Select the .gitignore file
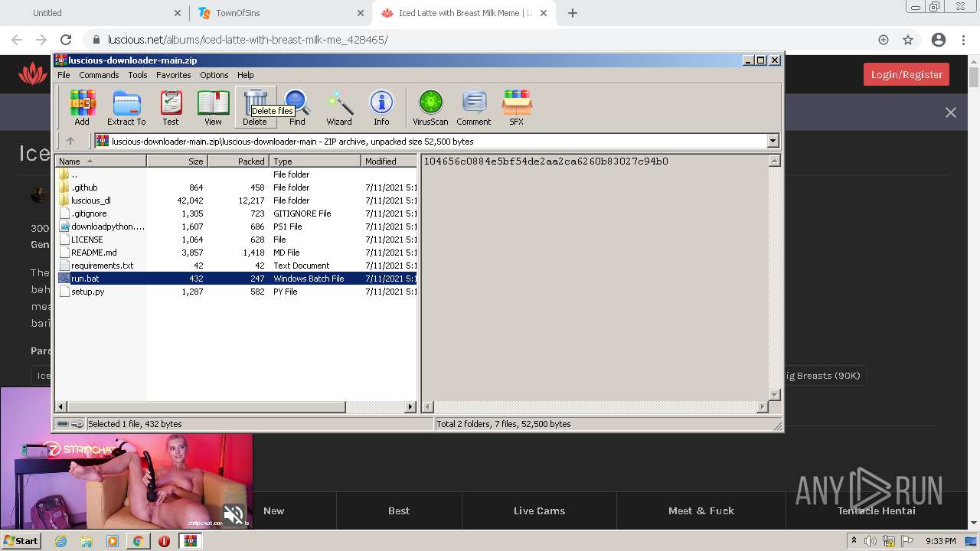The width and height of the screenshot is (980, 551). click(236, 214)
